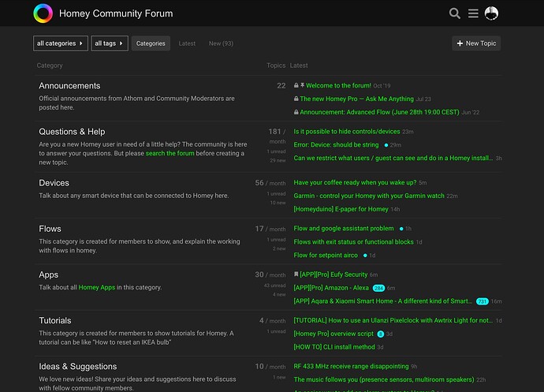544x392 pixels.
Task: Click the pin icon beside Welcome to the forum
Action: [302, 85]
